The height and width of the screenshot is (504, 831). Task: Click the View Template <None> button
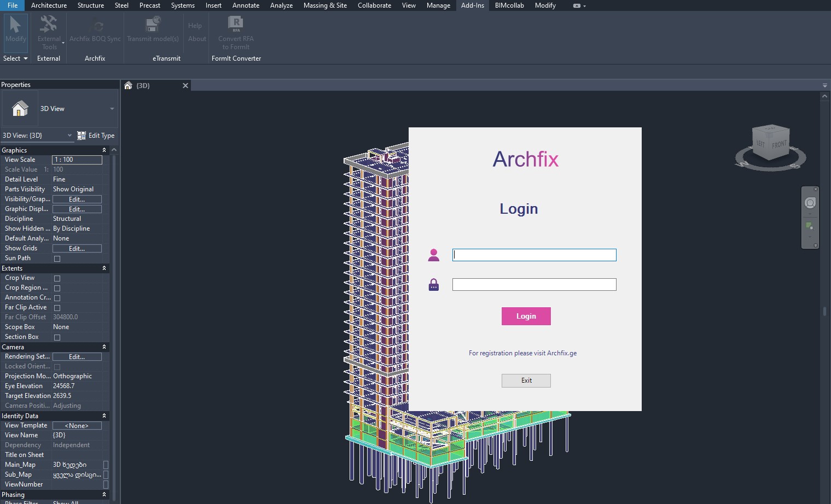[x=77, y=426]
